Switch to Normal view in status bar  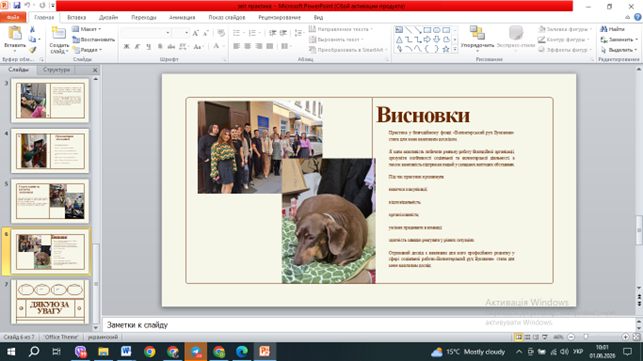click(518, 337)
